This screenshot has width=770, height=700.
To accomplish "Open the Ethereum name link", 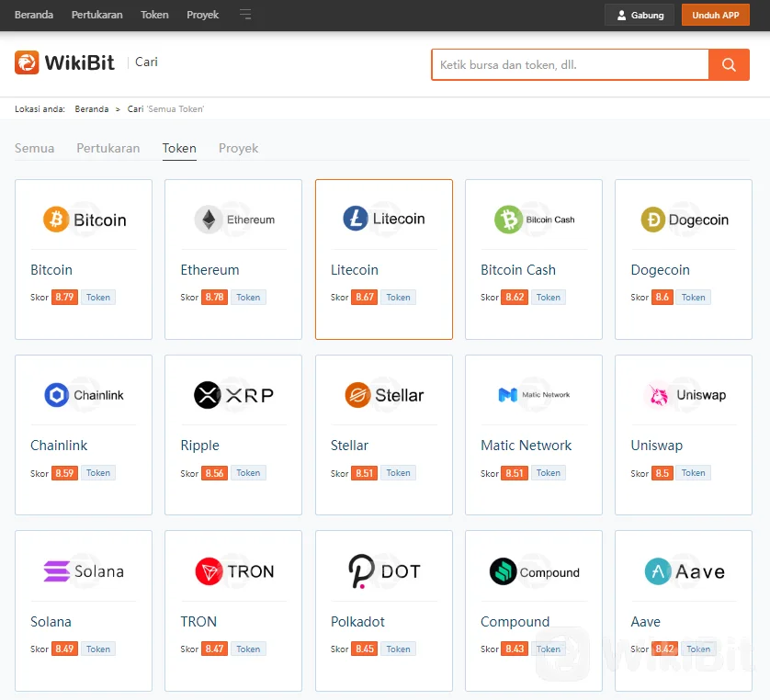I will (x=209, y=270).
